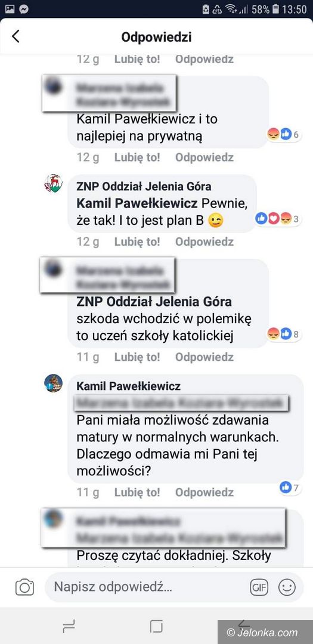Viewport: 313px width, 644px height.
Task: View reactions on 'najlepiej na prywatną' comment
Action: coord(284,134)
